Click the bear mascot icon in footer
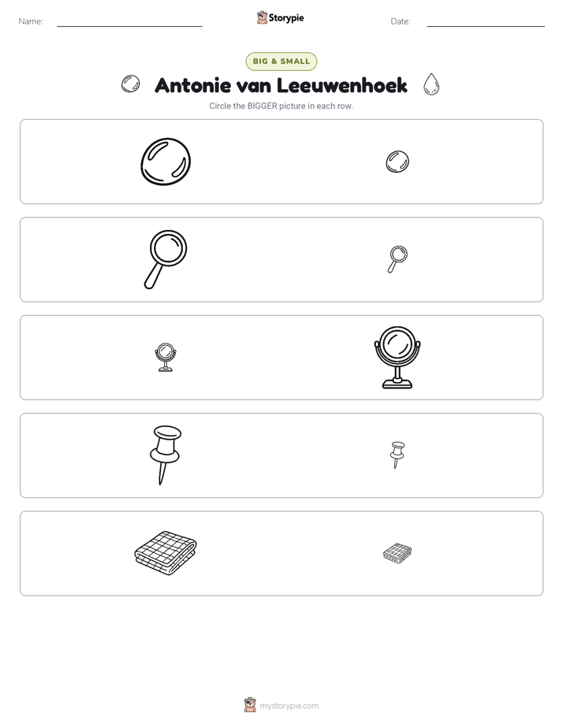 click(x=250, y=705)
